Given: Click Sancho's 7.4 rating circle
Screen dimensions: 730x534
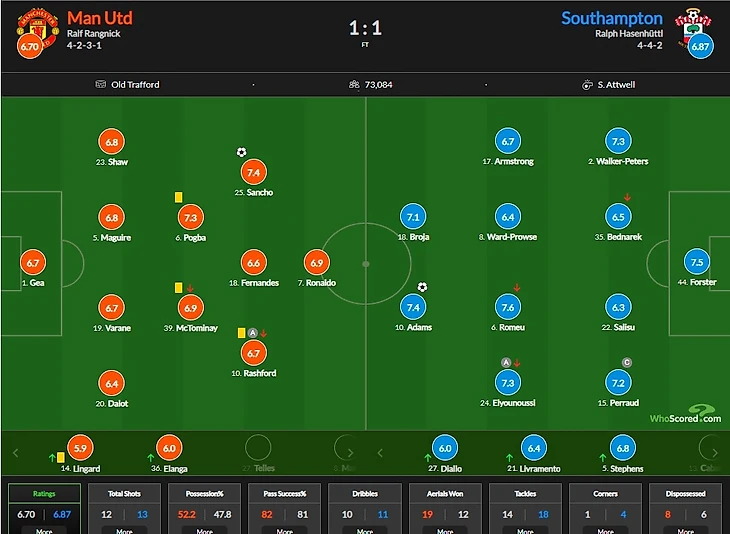Looking at the screenshot, I should pyautogui.click(x=253, y=172).
